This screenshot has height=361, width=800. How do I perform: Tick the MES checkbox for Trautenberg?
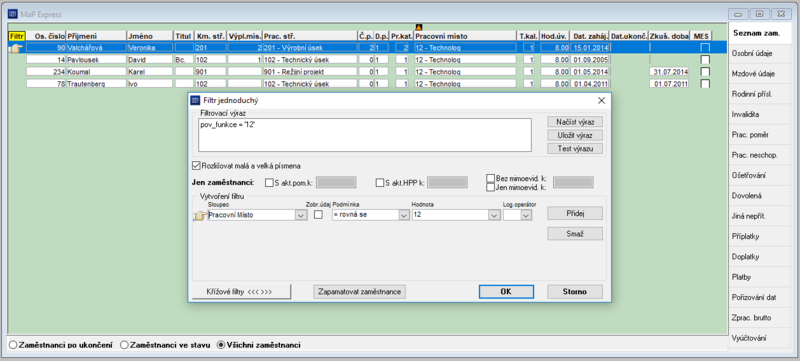(x=705, y=84)
